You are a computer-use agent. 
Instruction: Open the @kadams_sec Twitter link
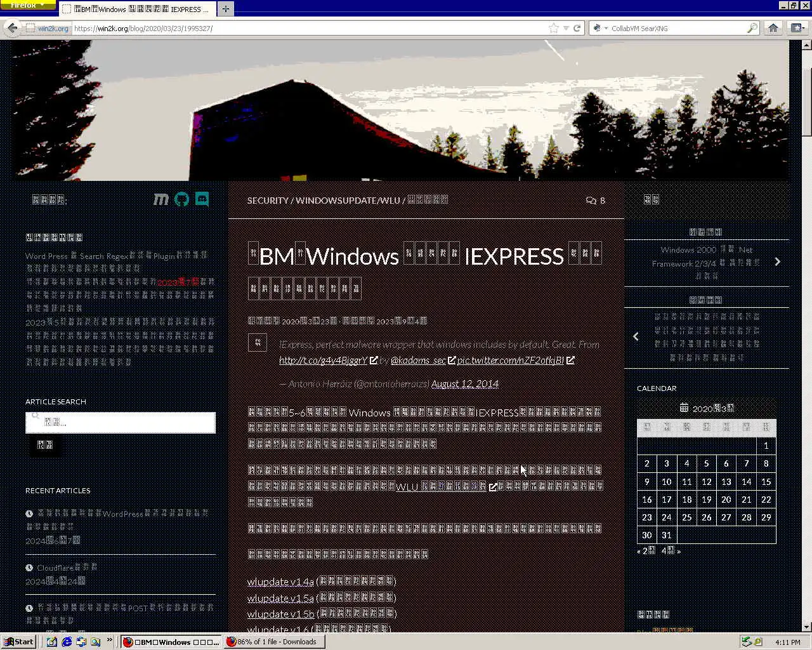point(418,360)
